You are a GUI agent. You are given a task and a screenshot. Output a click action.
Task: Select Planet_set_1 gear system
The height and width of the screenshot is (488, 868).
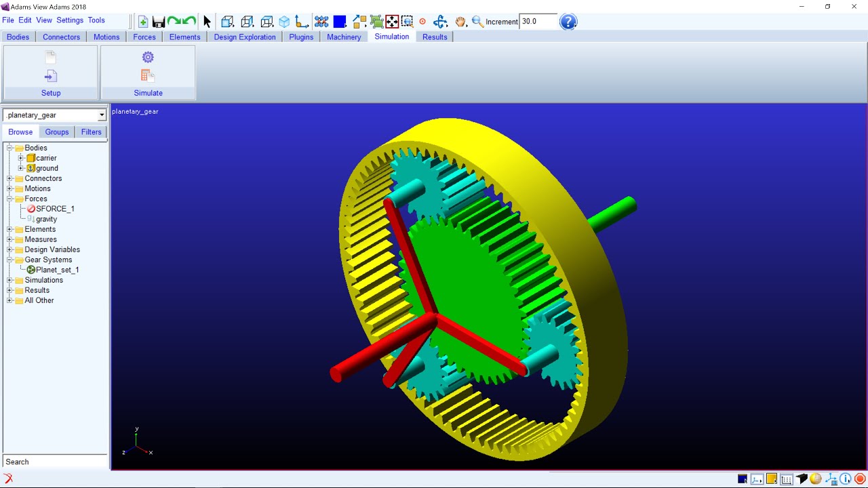(x=58, y=270)
